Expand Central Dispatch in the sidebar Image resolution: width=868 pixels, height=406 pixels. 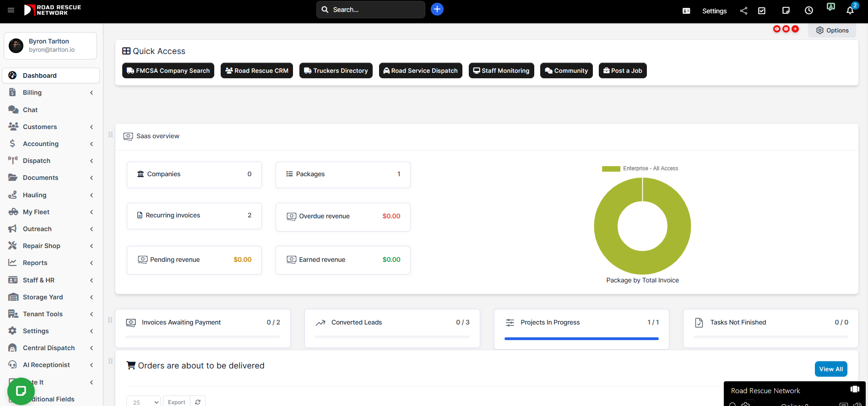[x=51, y=348]
